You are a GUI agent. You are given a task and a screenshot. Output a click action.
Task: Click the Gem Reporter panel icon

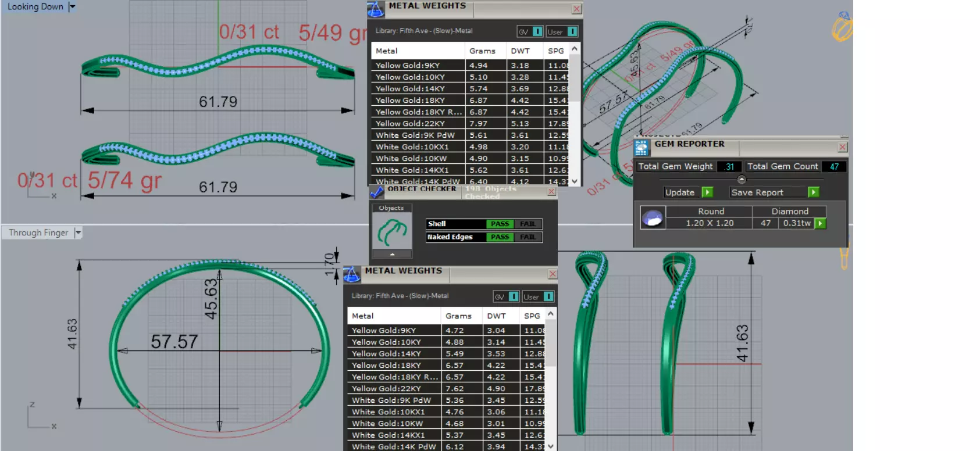(x=642, y=148)
